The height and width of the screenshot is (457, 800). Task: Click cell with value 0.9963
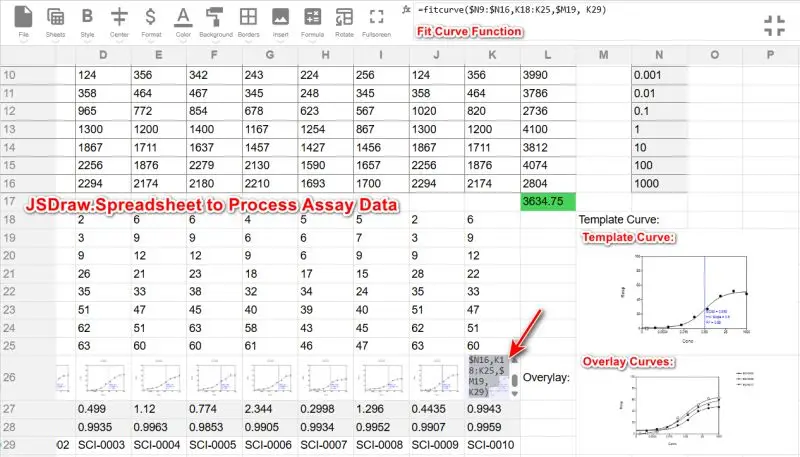pyautogui.click(x=159, y=427)
